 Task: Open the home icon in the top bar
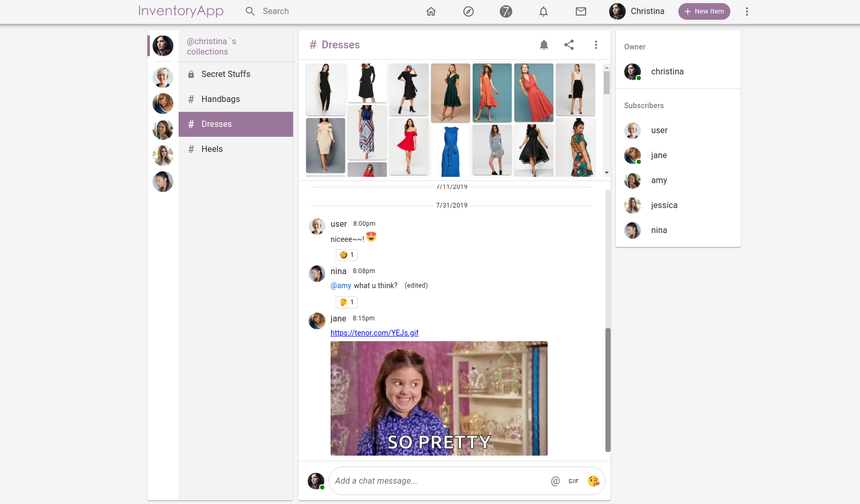[431, 11]
